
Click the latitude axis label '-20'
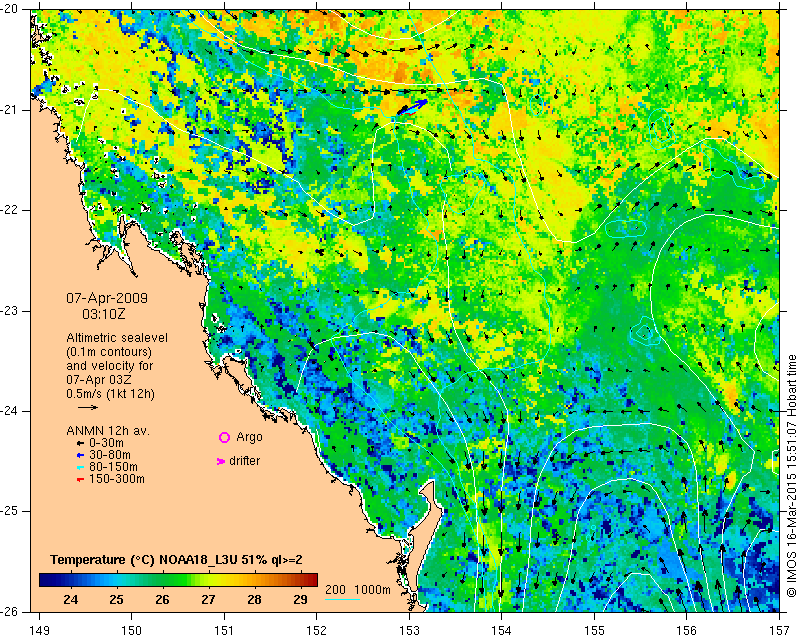(10, 9)
